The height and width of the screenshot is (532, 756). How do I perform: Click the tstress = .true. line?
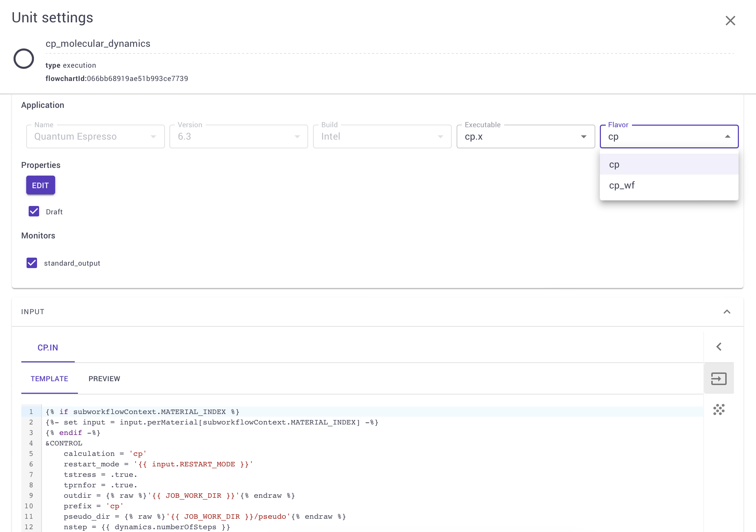click(100, 474)
